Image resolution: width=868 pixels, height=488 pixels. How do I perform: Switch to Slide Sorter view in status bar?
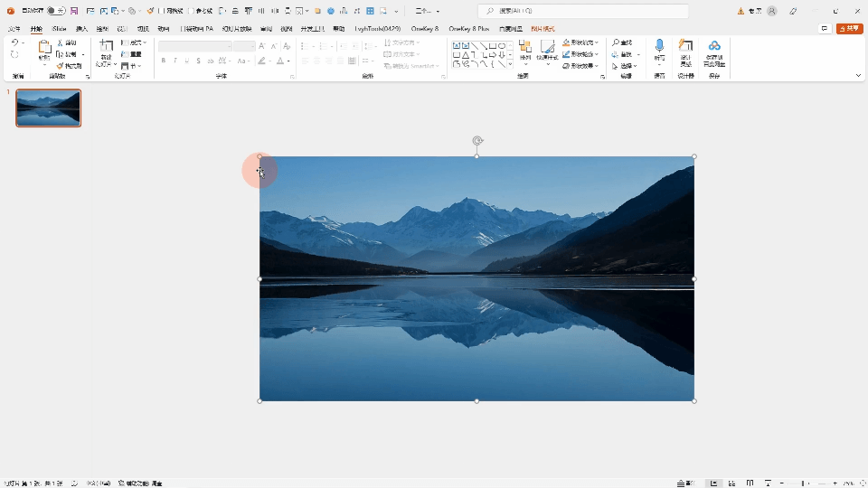(x=731, y=483)
